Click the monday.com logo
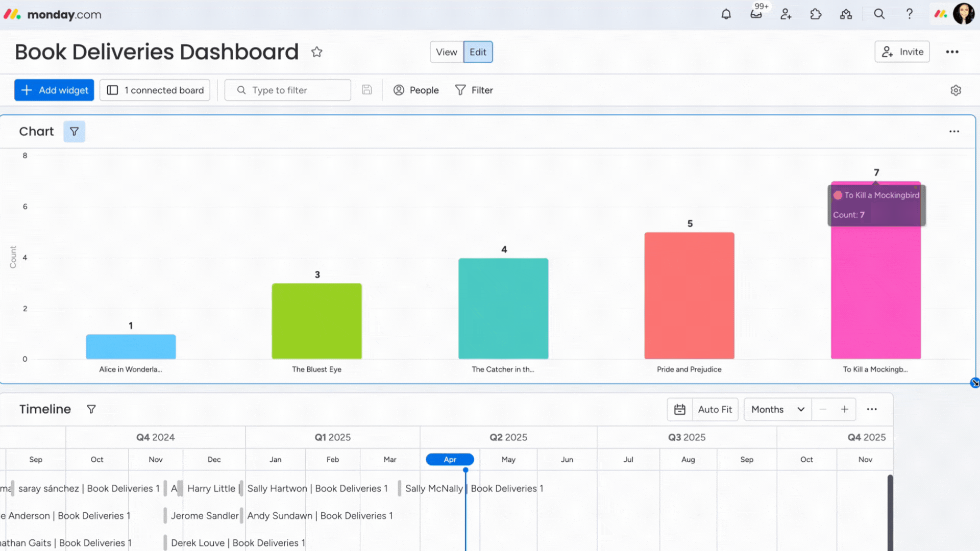 pos(53,14)
